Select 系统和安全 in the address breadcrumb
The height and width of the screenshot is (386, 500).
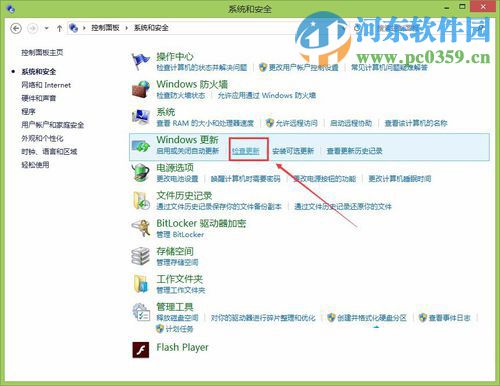pyautogui.click(x=151, y=28)
